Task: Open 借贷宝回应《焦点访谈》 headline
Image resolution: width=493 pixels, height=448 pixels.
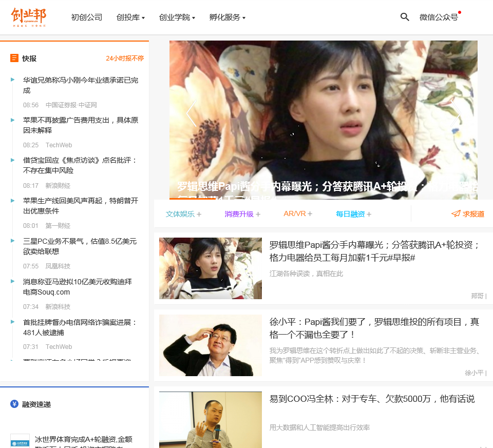Action: click(x=80, y=165)
